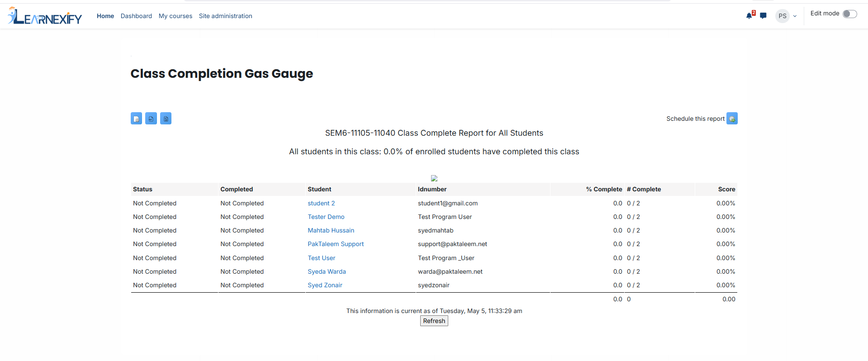
Task: Open the student 2 profile link
Action: pos(321,203)
